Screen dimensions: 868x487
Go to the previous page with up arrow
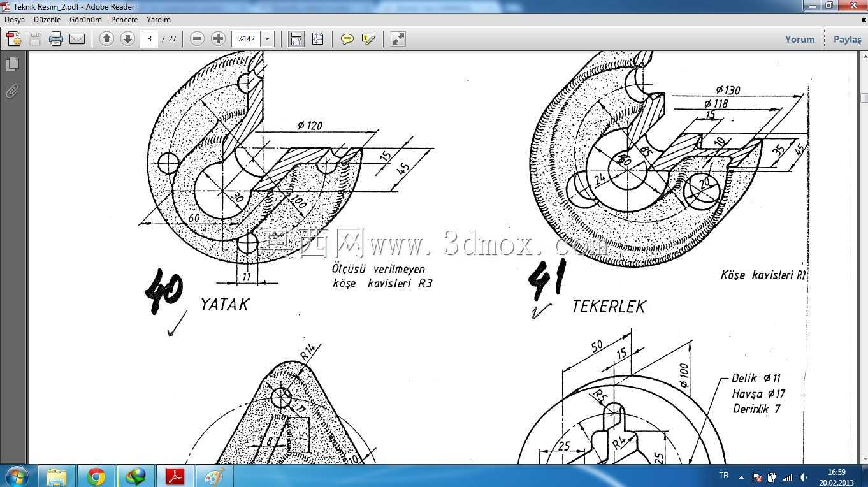tap(106, 39)
